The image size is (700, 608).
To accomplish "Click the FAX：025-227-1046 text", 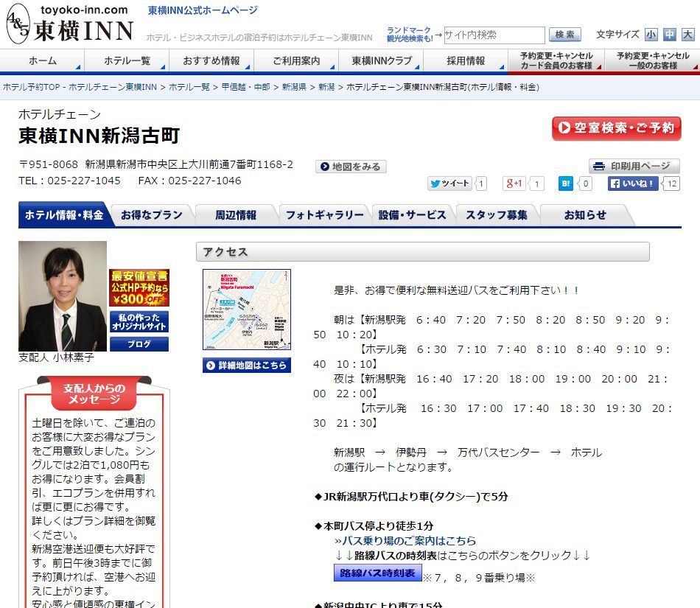I will (x=189, y=181).
